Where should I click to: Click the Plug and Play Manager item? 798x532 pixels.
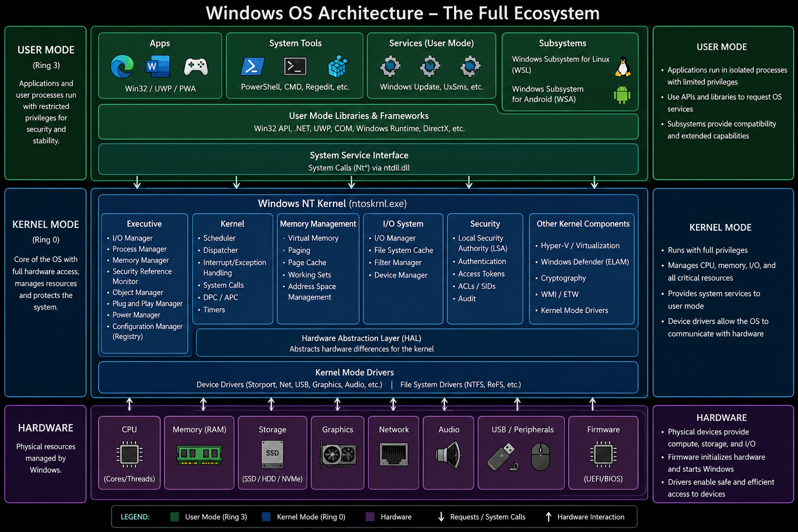(148, 303)
